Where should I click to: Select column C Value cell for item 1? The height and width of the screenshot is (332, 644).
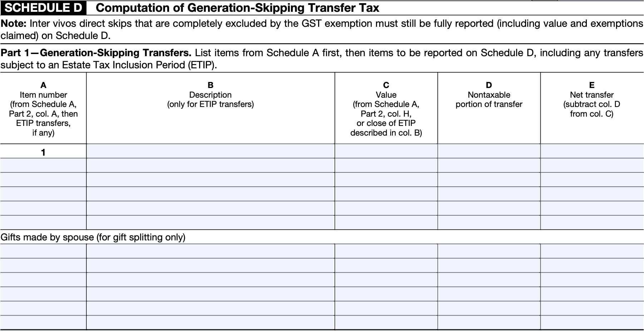click(x=386, y=151)
